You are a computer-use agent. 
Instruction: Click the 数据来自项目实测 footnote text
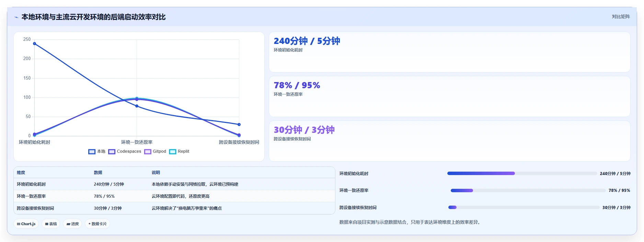tap(411, 222)
